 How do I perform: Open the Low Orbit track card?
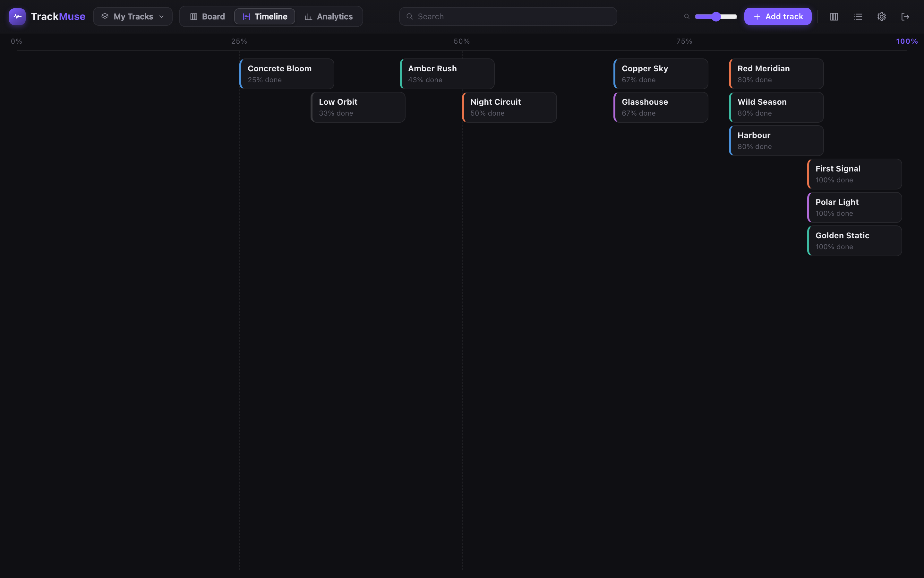coord(358,107)
